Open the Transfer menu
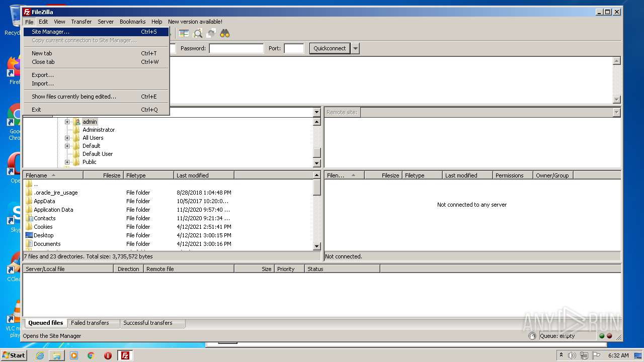 (81, 22)
